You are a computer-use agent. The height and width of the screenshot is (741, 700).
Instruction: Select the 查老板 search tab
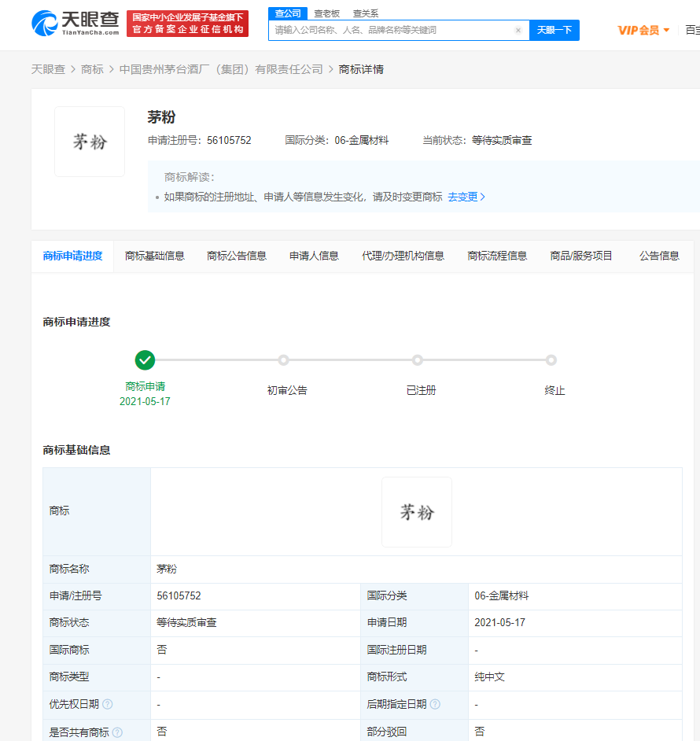point(326,13)
